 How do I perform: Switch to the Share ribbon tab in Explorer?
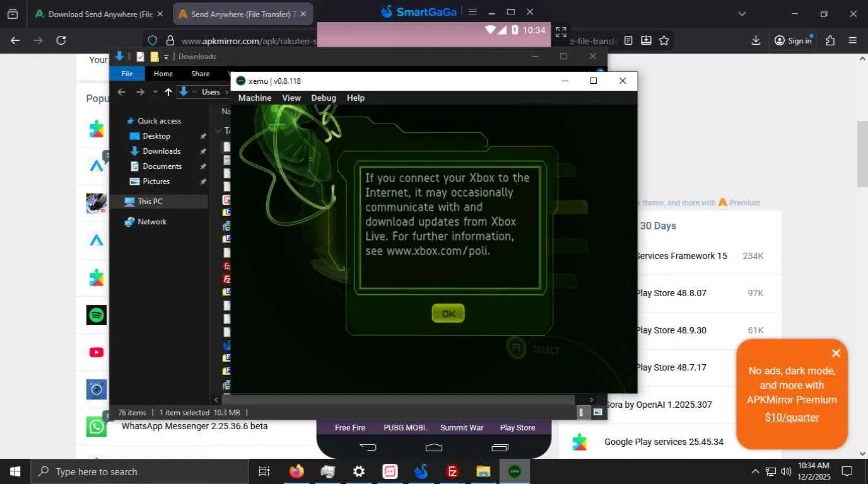point(201,74)
